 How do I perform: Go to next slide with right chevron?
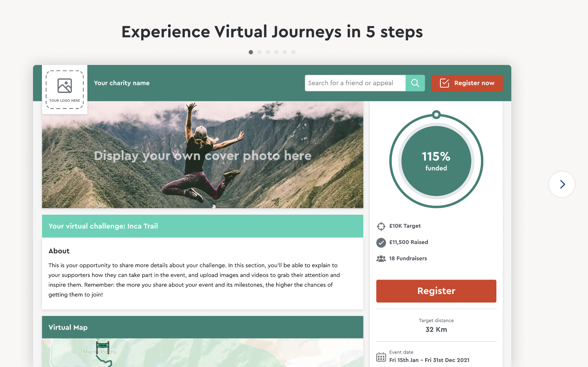pyautogui.click(x=562, y=184)
